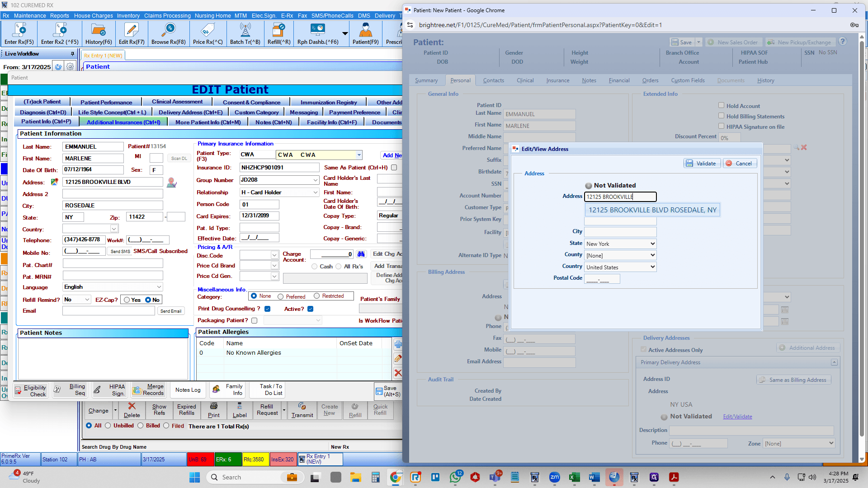Open the Rph Dashboard toolbar icon
The image size is (868, 488).
pos(318,34)
